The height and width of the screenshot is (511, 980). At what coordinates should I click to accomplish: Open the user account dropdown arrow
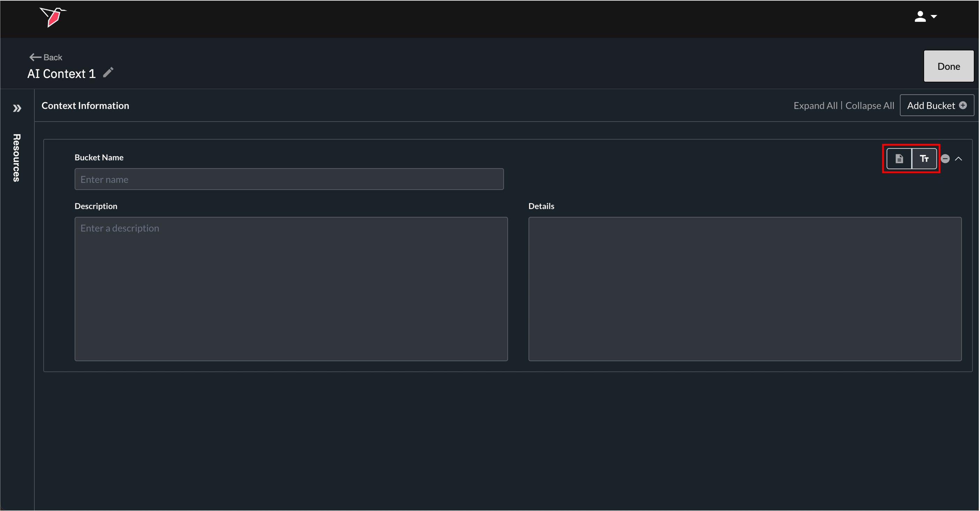934,17
